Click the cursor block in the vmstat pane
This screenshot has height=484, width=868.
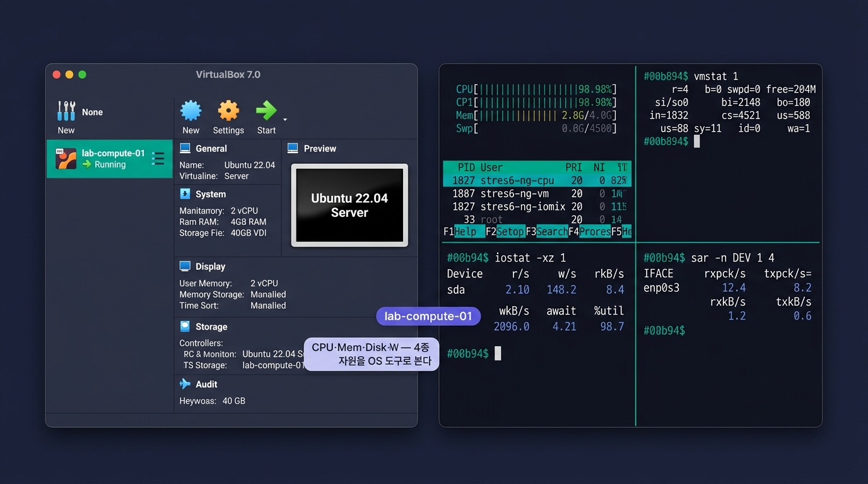697,141
